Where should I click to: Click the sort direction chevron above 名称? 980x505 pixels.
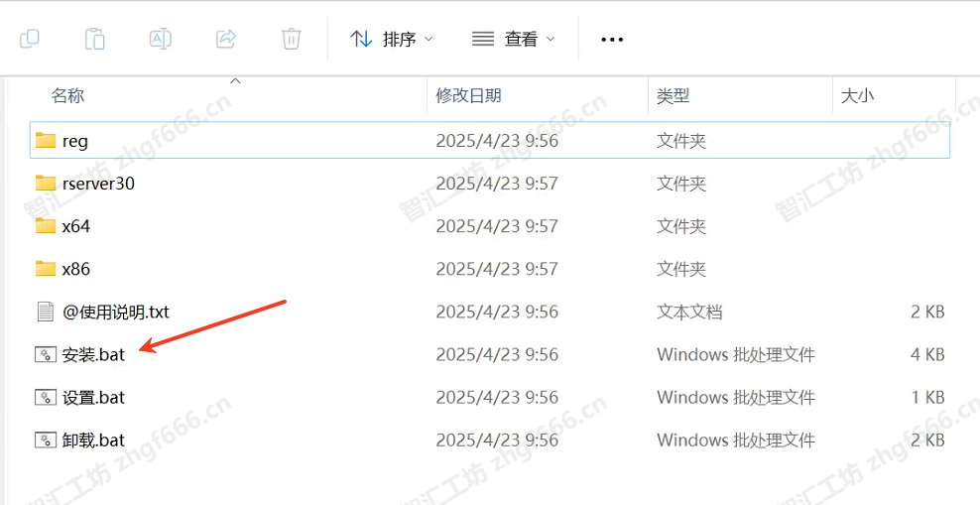pos(236,80)
